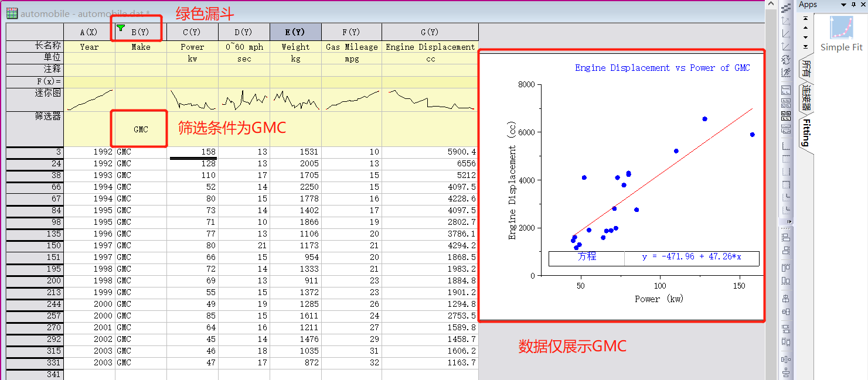Select column header A(X)
868x380 pixels.
(x=89, y=32)
